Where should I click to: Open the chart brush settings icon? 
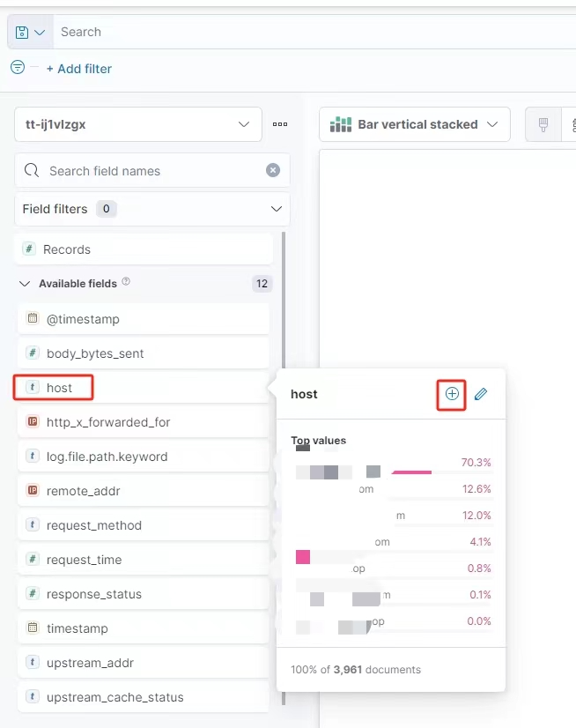(543, 124)
